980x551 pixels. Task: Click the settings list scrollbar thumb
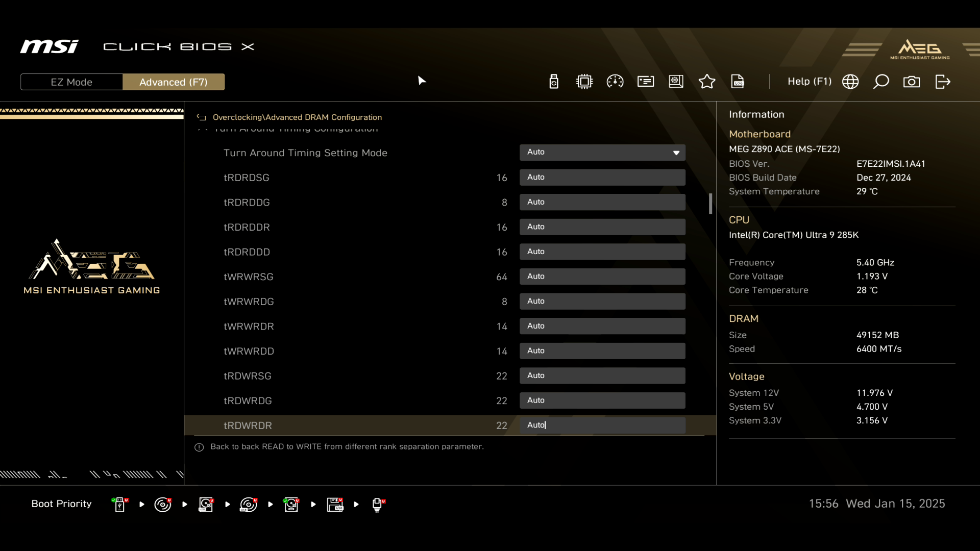pyautogui.click(x=710, y=204)
